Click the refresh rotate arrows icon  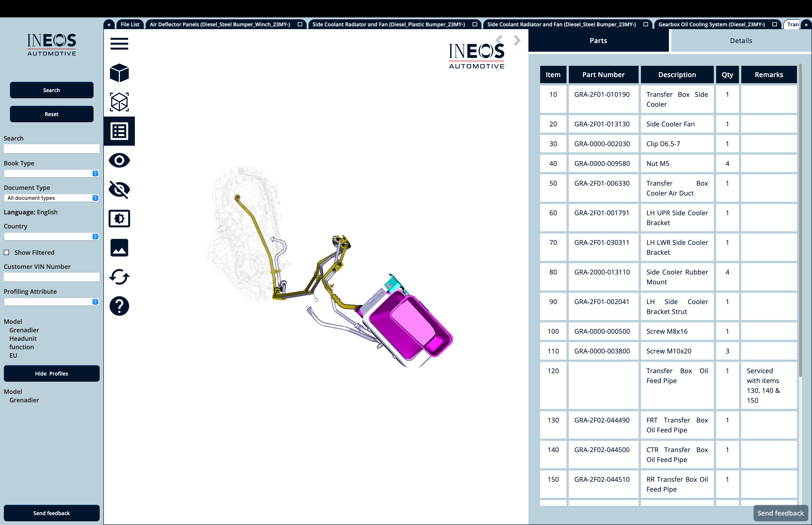pos(119,277)
